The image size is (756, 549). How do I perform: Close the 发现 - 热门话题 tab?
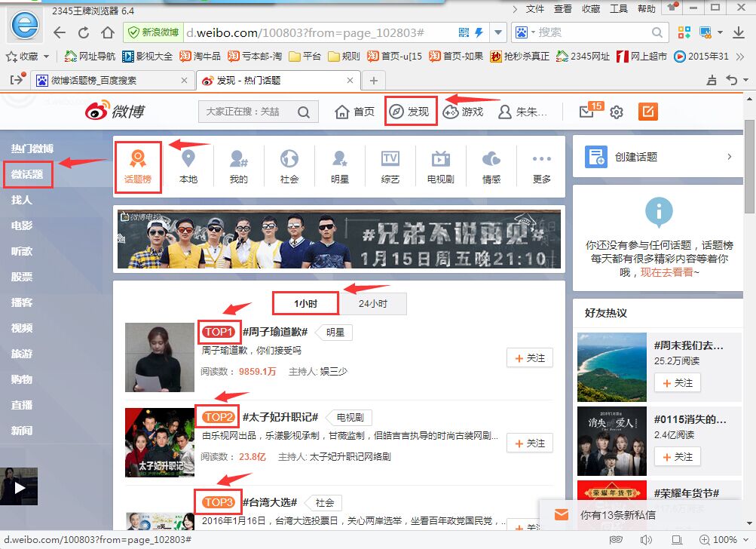pyautogui.click(x=350, y=80)
